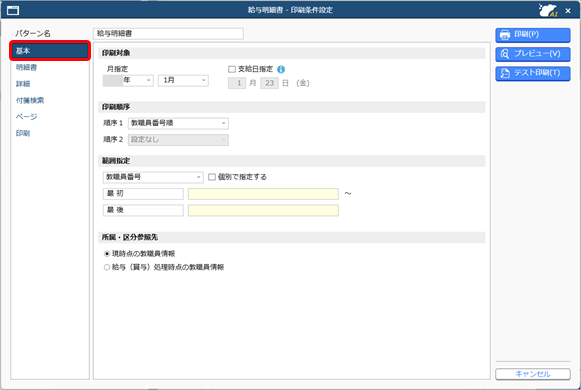Open the 印刷 tab in the sidebar
Viewport: 581px width, 390px height.
click(23, 133)
